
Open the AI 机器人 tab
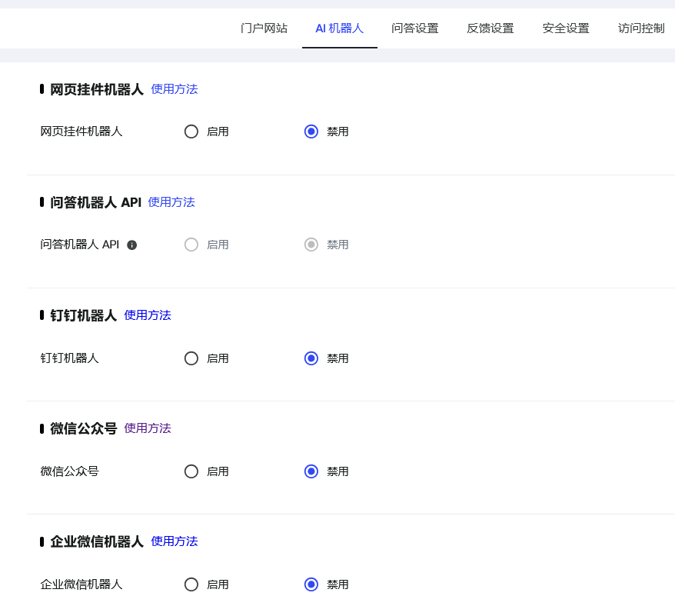(x=339, y=28)
